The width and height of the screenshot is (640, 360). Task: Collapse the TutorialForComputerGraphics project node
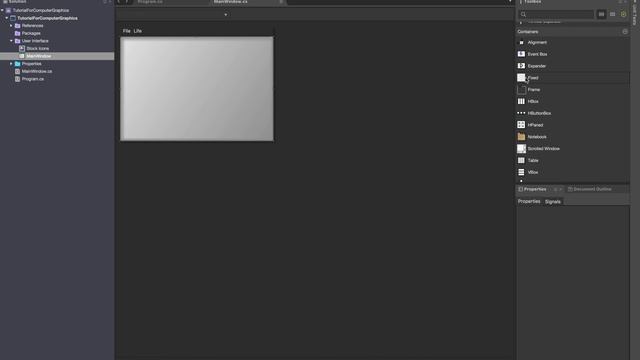point(7,18)
